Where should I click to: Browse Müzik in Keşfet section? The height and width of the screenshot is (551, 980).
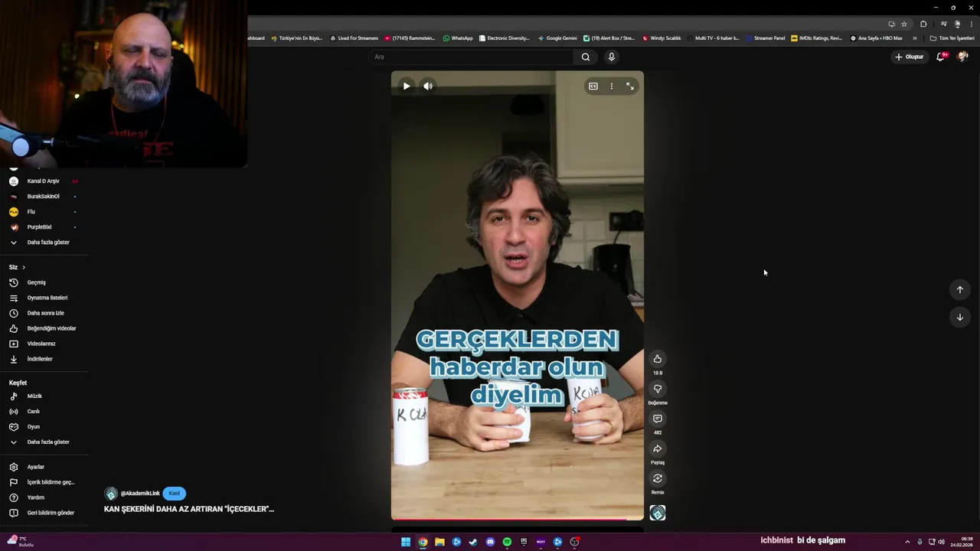[x=44, y=396]
